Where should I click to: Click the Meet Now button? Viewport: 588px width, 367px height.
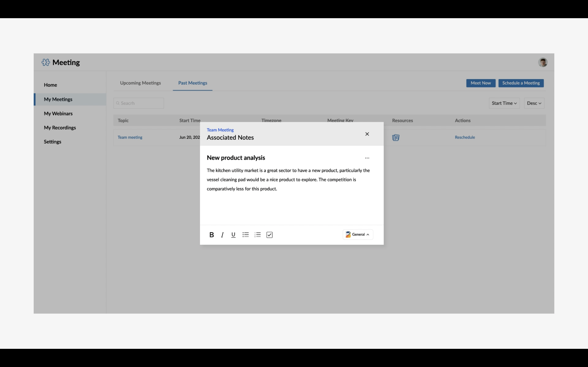[480, 83]
